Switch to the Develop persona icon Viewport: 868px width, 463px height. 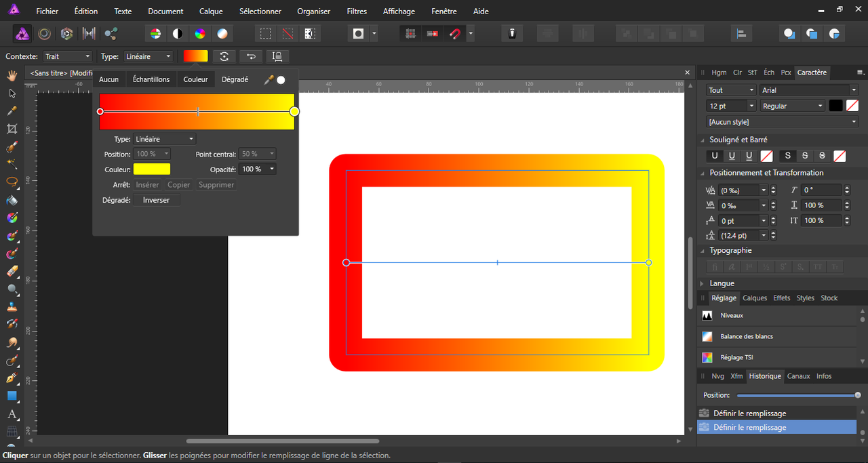point(66,33)
